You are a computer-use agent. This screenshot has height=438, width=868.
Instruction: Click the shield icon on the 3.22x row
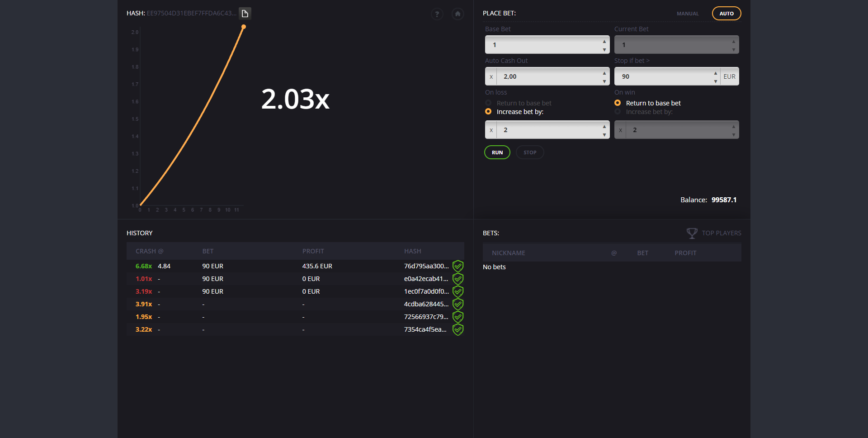click(458, 329)
